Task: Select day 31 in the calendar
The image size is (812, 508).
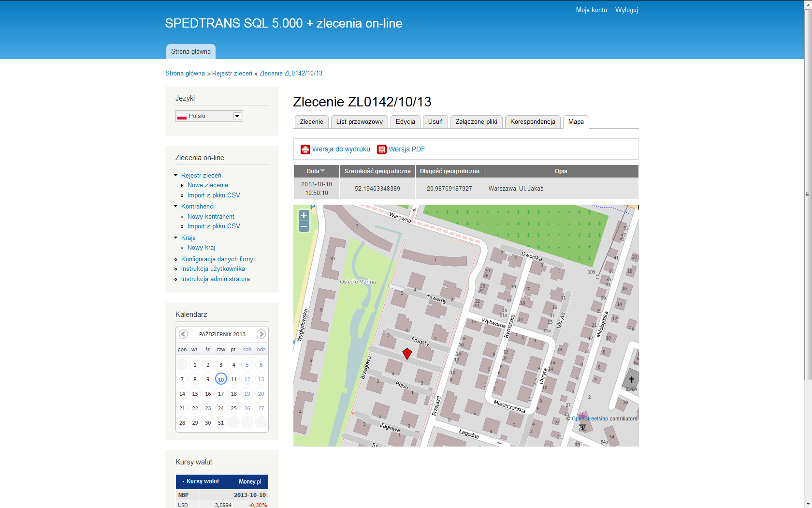Action: [x=221, y=423]
